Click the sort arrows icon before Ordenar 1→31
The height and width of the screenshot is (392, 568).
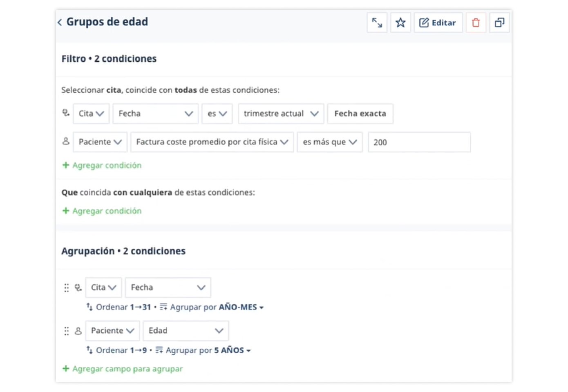[x=89, y=307]
